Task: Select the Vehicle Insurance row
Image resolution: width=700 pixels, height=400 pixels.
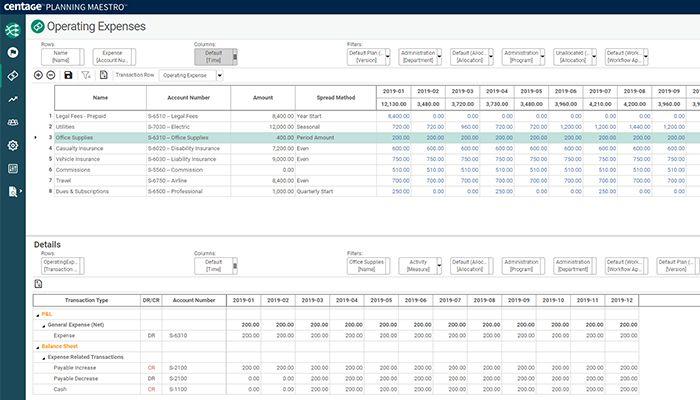Action: pyautogui.click(x=78, y=159)
